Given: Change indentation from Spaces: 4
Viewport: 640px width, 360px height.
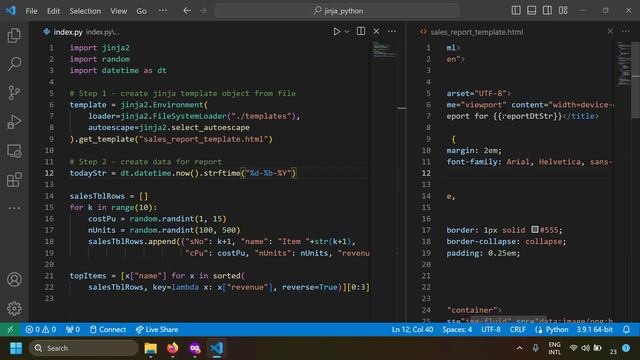Looking at the screenshot, I should pyautogui.click(x=457, y=329).
